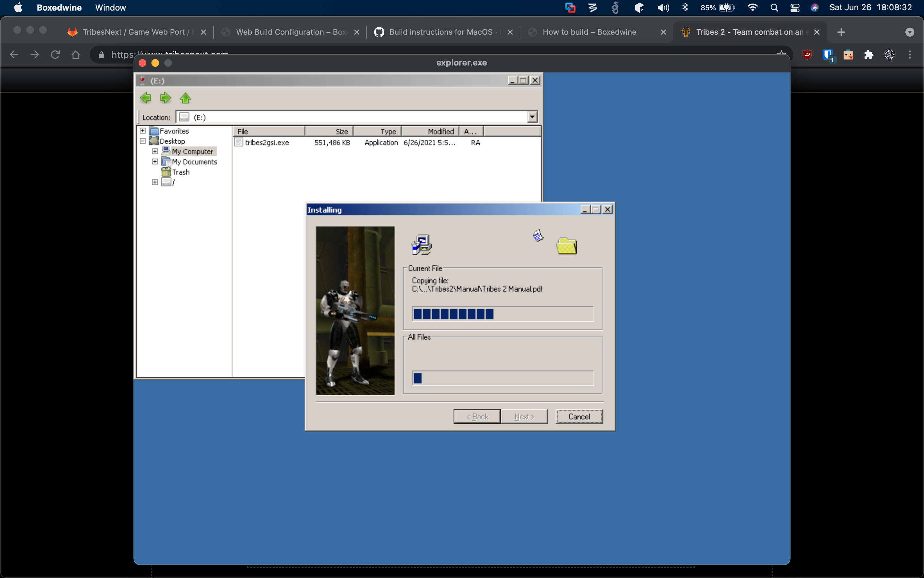Go to the browser home page

click(76, 55)
